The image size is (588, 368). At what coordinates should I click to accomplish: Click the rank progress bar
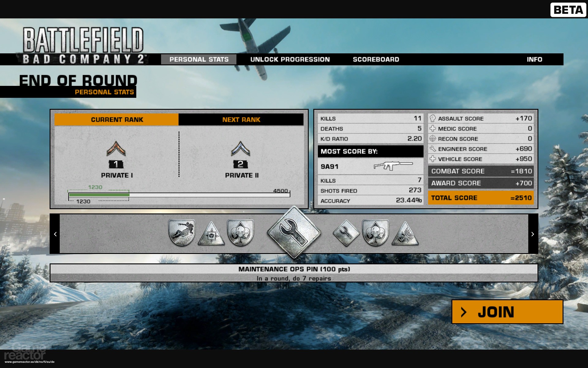[x=179, y=195]
